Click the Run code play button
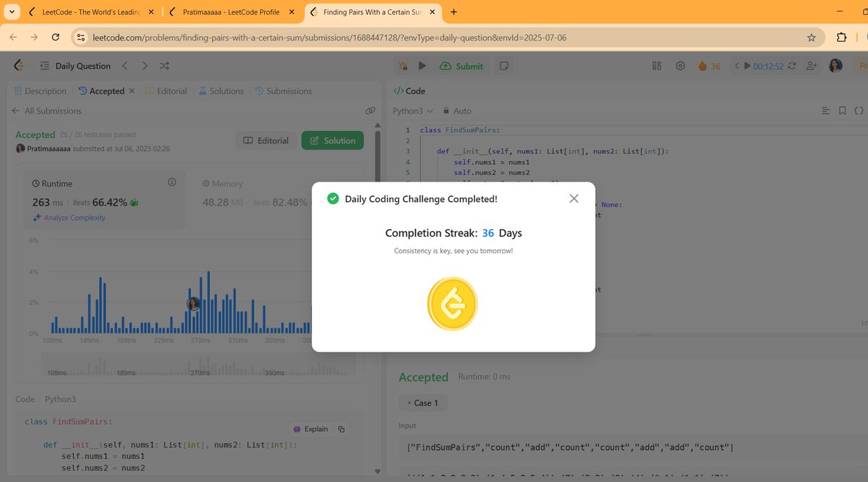Image resolution: width=868 pixels, height=482 pixels. coord(422,65)
